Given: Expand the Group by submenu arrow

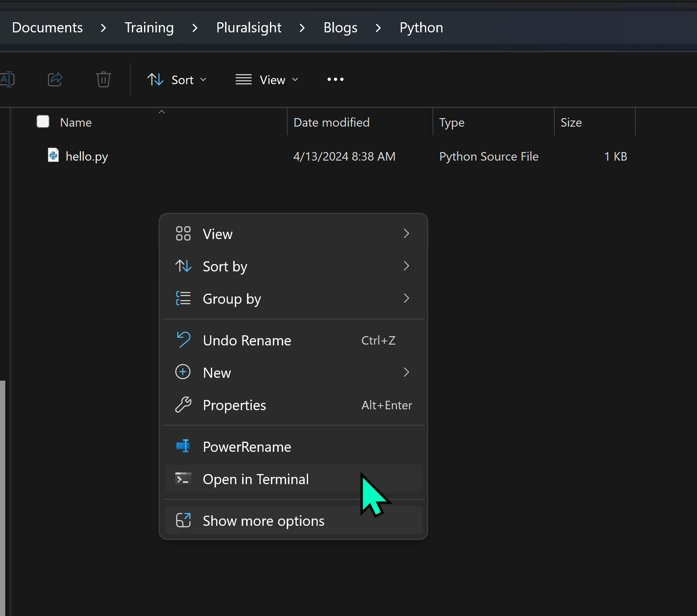Looking at the screenshot, I should point(406,298).
